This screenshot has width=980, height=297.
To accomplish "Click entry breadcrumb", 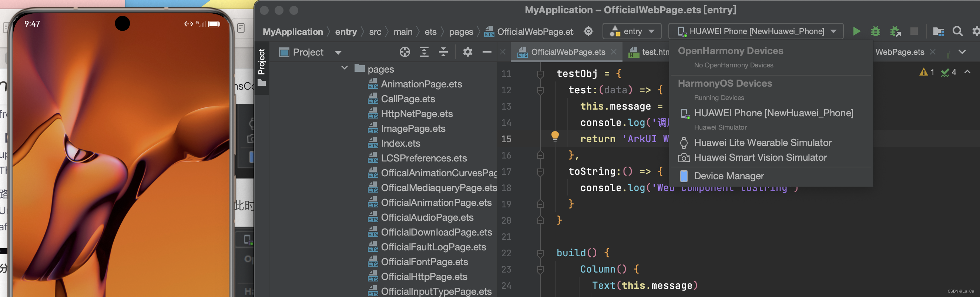I will (x=346, y=31).
